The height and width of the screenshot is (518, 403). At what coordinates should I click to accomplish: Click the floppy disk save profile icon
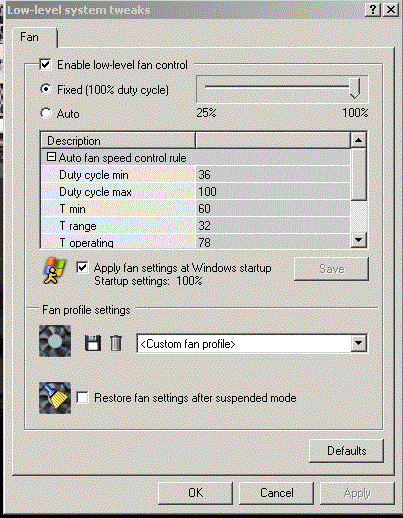coord(93,343)
